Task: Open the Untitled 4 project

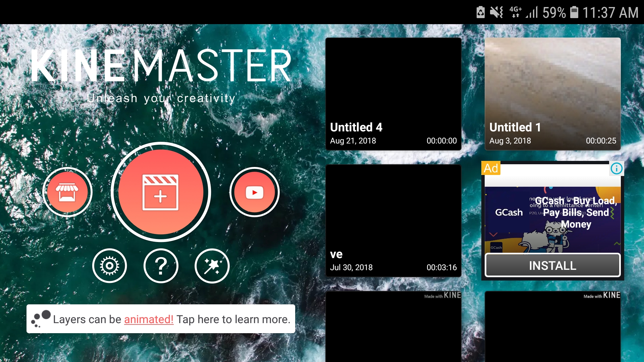Action: [x=393, y=94]
